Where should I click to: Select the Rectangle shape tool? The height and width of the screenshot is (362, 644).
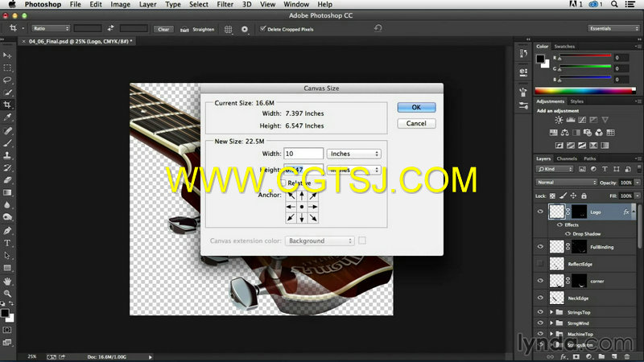coord(7,268)
